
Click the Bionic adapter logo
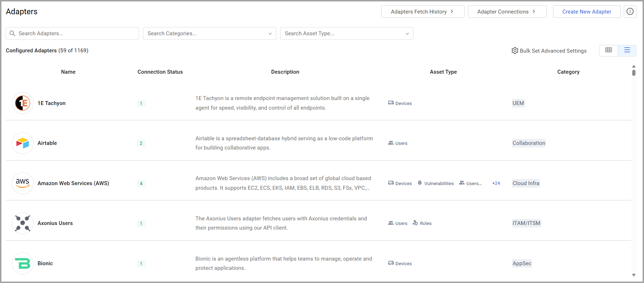pos(22,263)
